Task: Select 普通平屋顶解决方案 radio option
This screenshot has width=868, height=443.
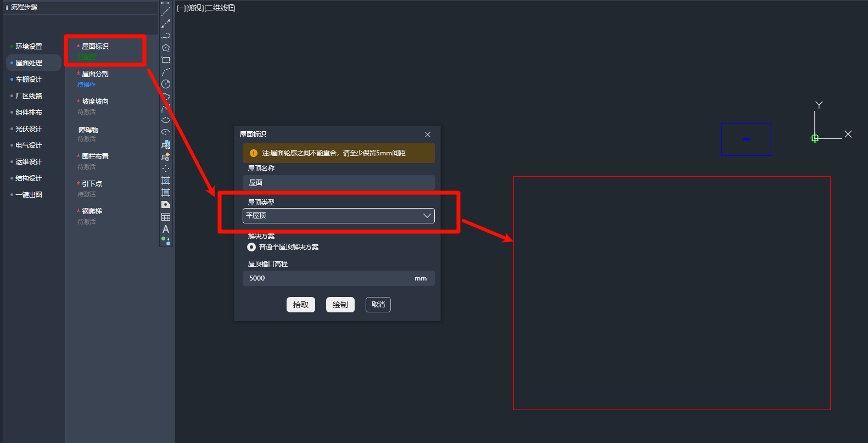Action: 251,247
